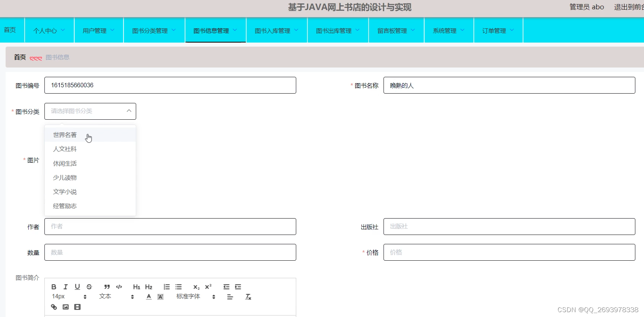Select 世界名著 from the category list
This screenshot has width=644, height=317.
(90, 135)
